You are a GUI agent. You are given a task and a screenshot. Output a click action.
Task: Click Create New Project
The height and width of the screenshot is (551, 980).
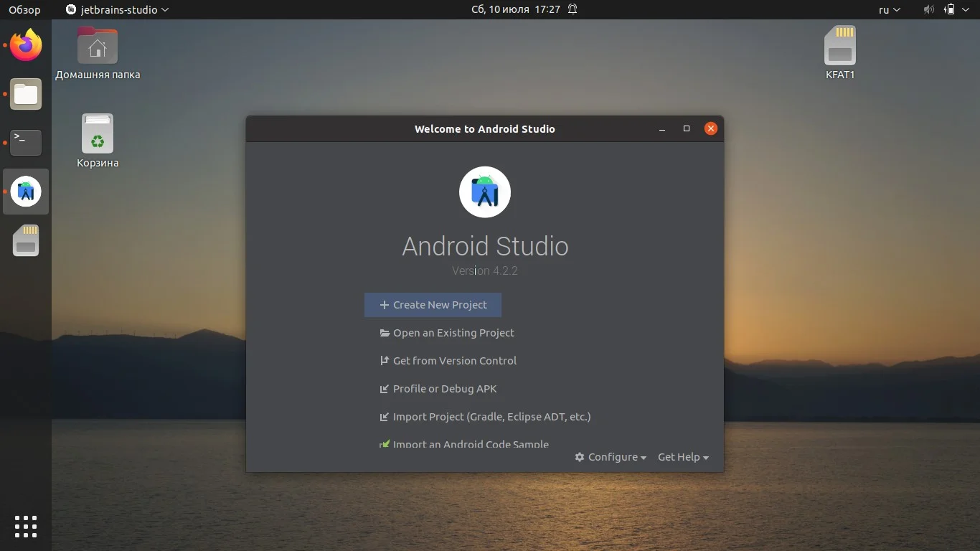pyautogui.click(x=433, y=305)
